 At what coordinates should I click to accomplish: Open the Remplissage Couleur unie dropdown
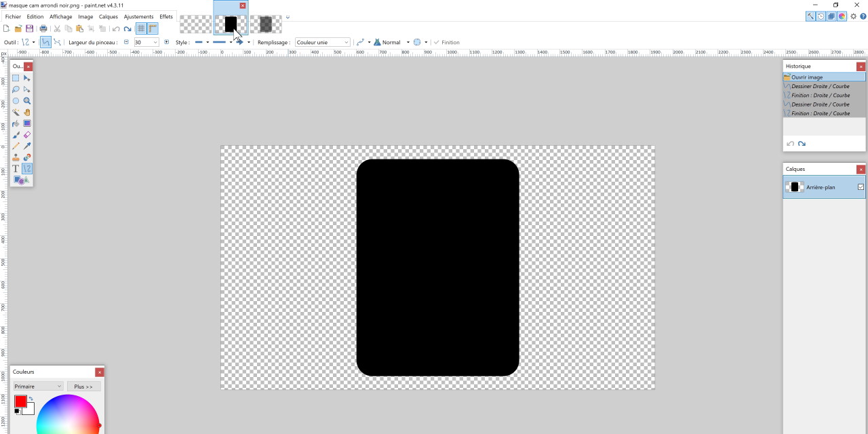[x=322, y=42]
